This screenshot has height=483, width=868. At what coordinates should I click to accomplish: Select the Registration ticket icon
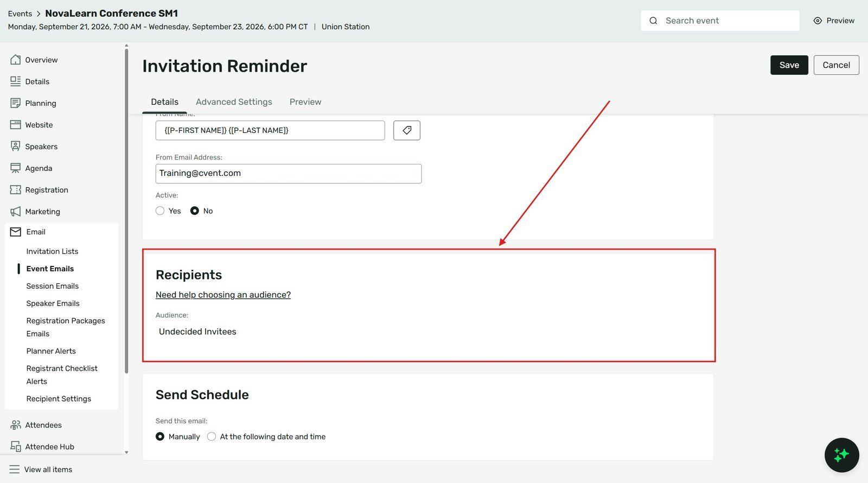15,190
